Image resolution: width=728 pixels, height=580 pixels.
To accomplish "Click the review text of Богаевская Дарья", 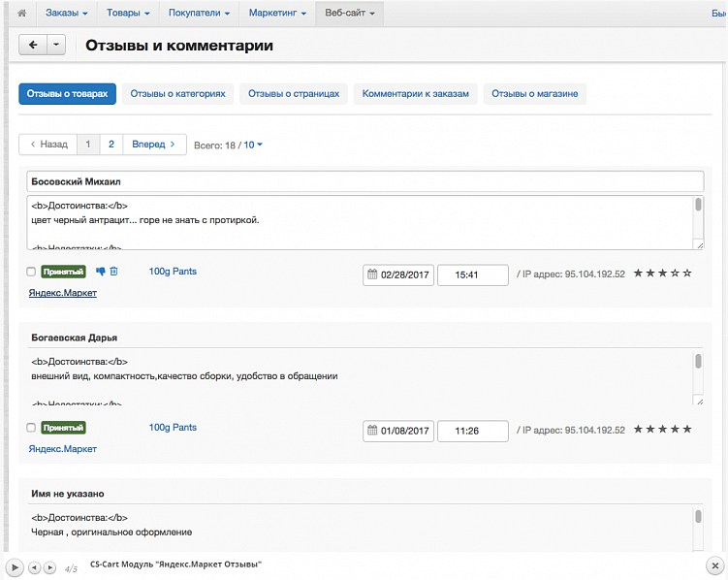I will 360,377.
